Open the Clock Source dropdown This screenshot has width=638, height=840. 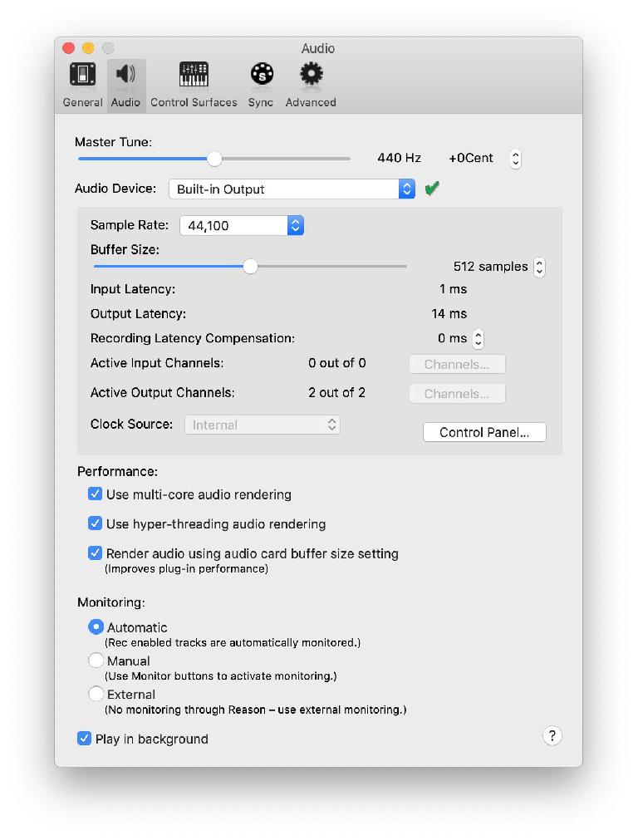[x=263, y=425]
